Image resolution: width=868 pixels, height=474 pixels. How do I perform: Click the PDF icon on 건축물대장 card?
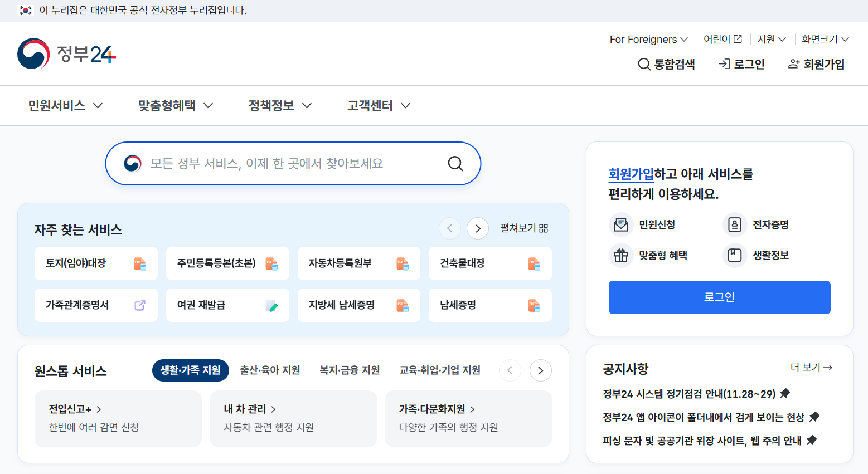[x=534, y=263]
